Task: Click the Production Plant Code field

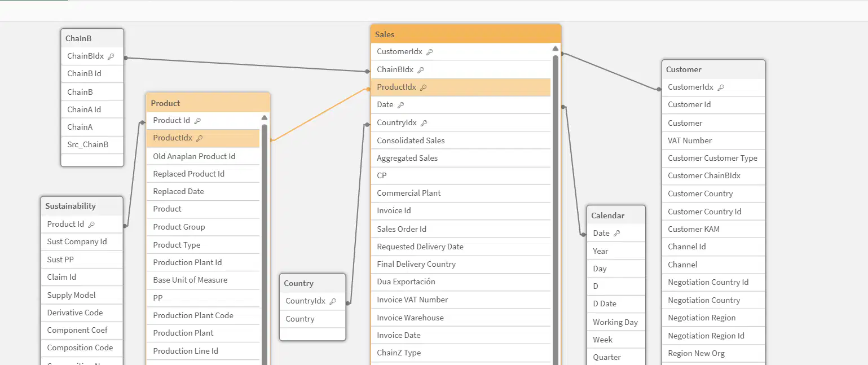Action: 203,315
